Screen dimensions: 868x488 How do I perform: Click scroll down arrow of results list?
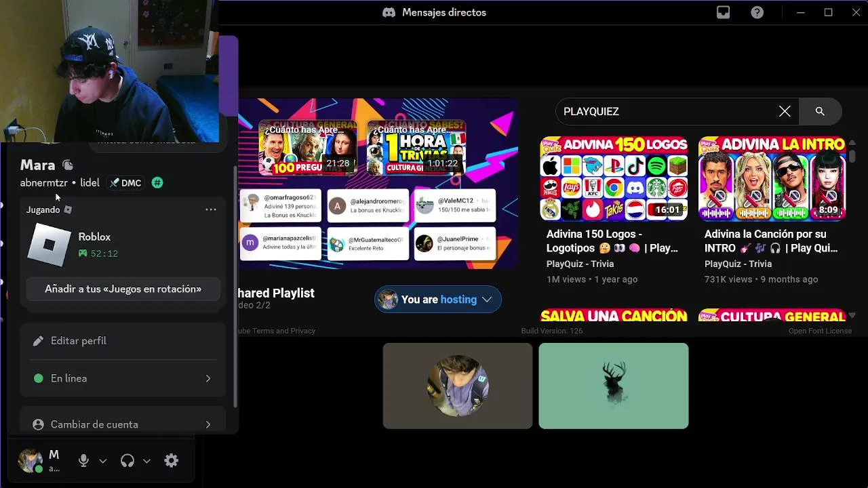[x=852, y=315]
